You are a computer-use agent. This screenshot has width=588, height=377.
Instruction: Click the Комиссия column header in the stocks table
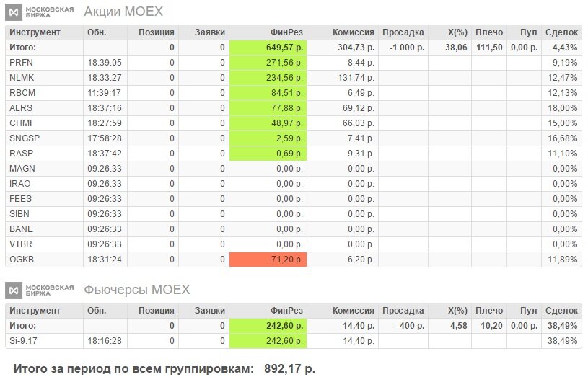354,32
